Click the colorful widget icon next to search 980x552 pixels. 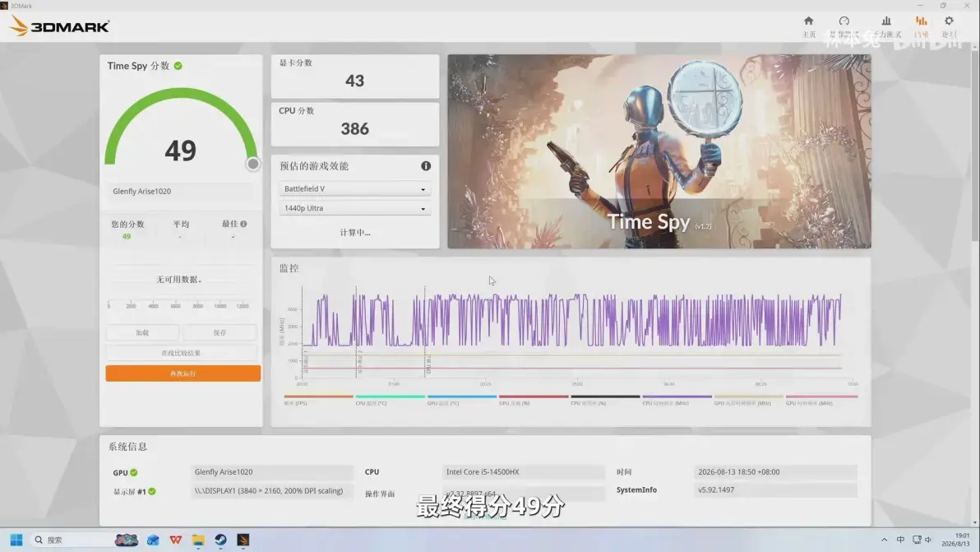coord(127,540)
